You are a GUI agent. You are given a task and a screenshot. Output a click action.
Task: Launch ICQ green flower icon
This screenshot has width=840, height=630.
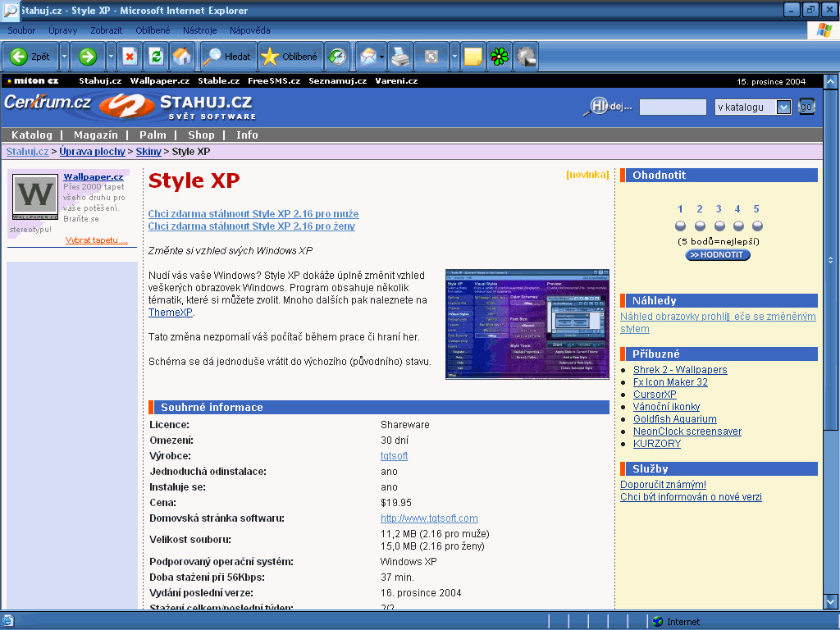point(500,57)
